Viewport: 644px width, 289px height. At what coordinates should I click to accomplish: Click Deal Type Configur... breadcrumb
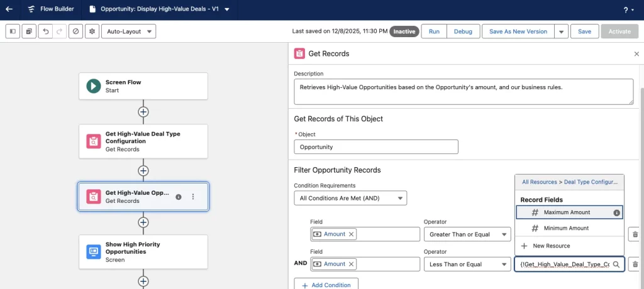(591, 182)
